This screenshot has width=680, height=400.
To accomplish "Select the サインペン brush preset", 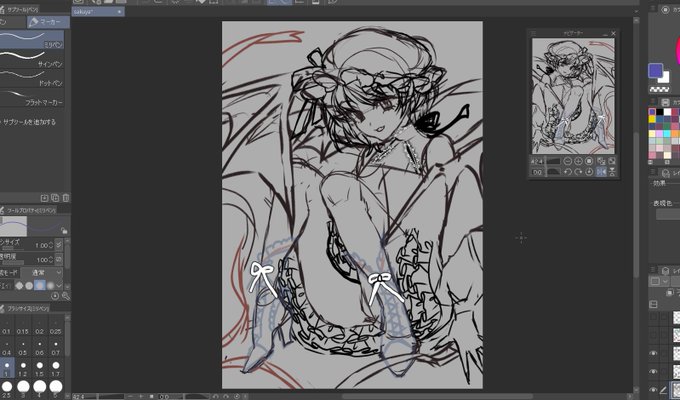I will click(x=32, y=59).
